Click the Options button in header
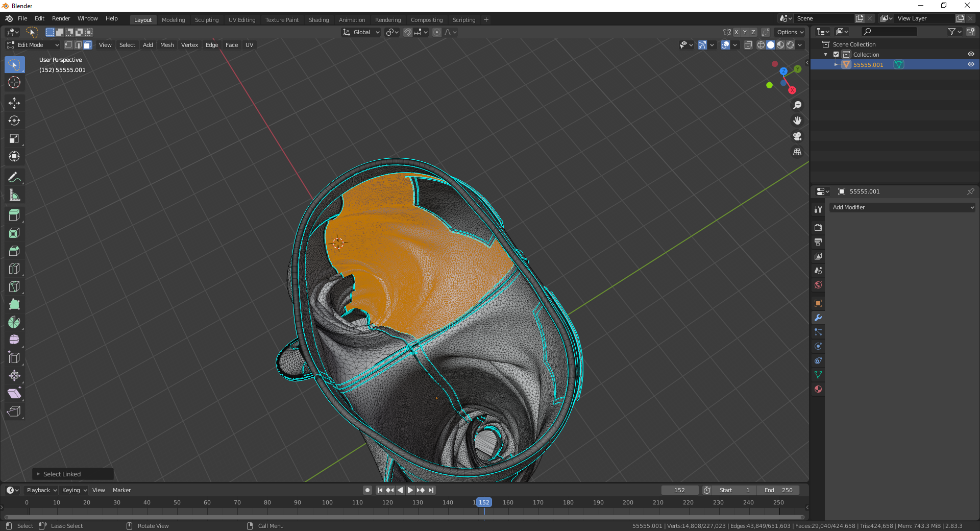 [x=790, y=32]
